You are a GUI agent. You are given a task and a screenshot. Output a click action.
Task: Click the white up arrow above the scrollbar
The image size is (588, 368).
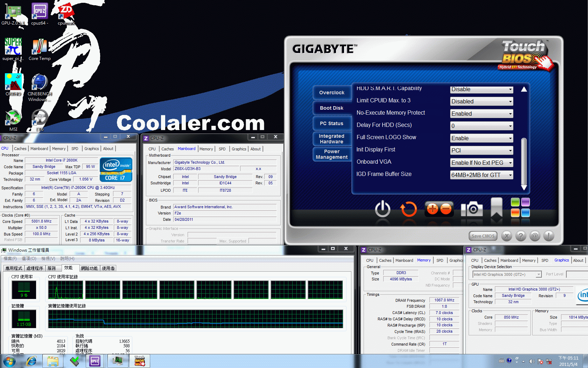(x=524, y=89)
